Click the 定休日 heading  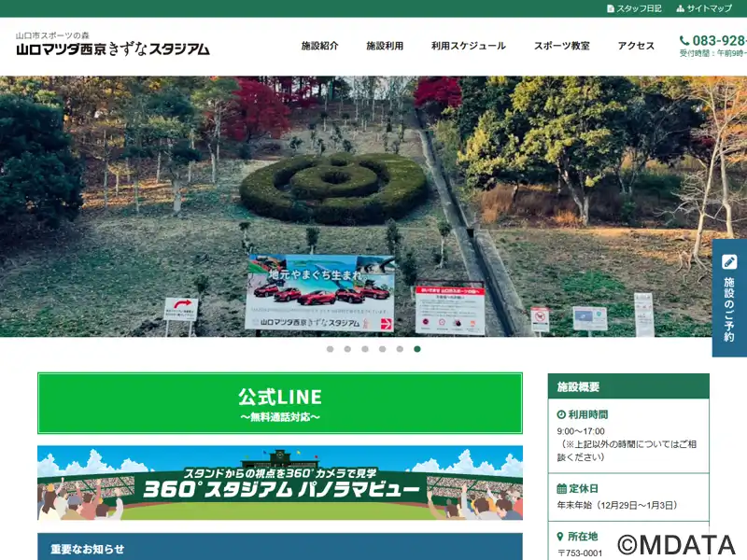click(584, 488)
